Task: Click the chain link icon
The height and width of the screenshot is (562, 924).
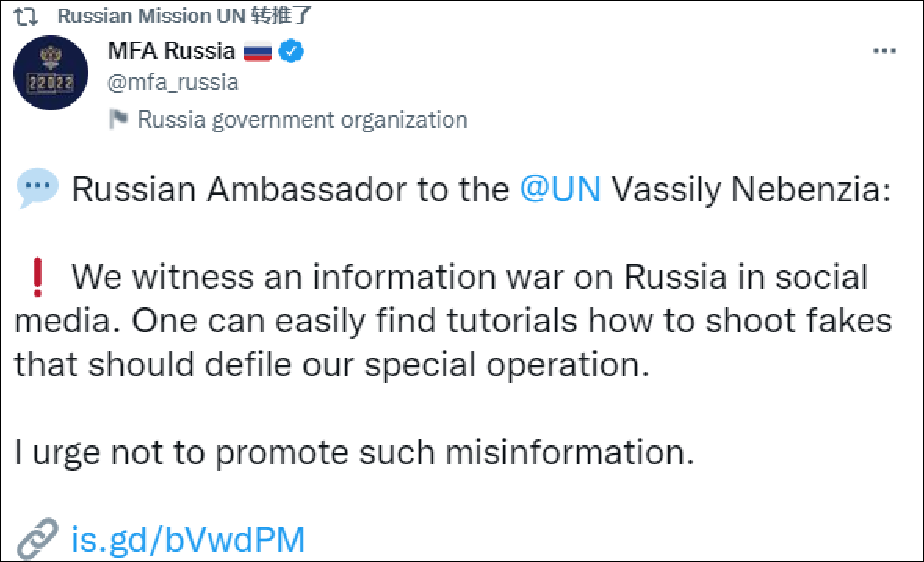Action: tap(37, 539)
